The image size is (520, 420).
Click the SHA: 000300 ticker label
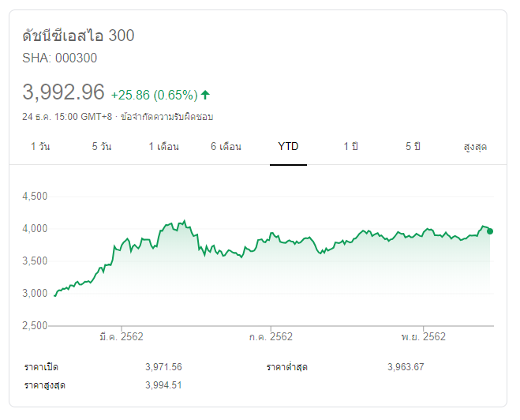point(61,58)
